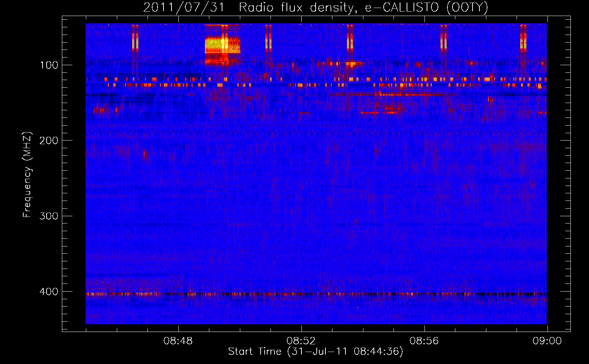This screenshot has height=364, width=589.
Task: Click the 100 frequency tick label
Action: [49, 65]
